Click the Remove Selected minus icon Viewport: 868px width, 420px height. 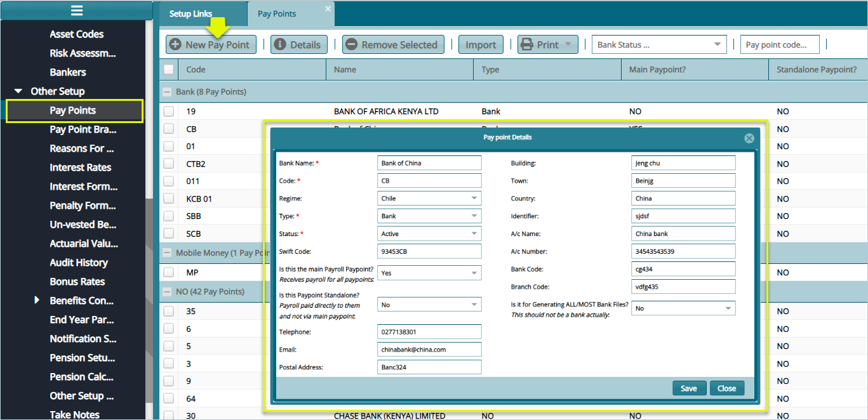351,44
